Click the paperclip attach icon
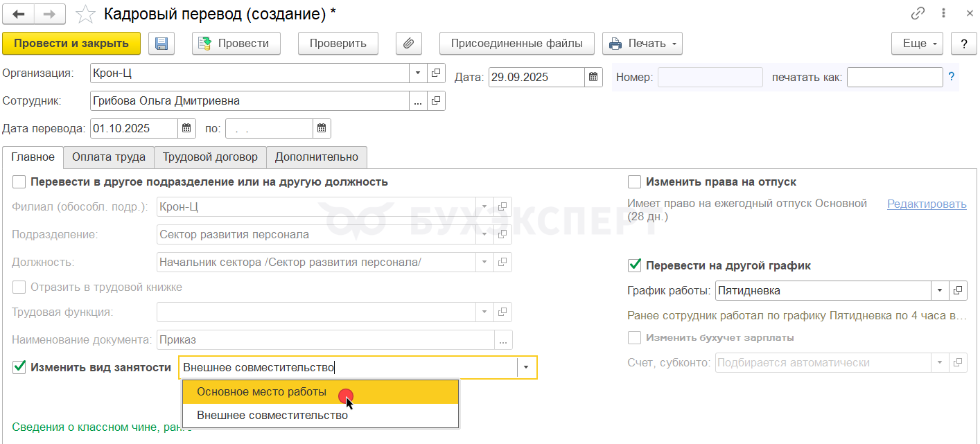980x444 pixels. [x=409, y=44]
